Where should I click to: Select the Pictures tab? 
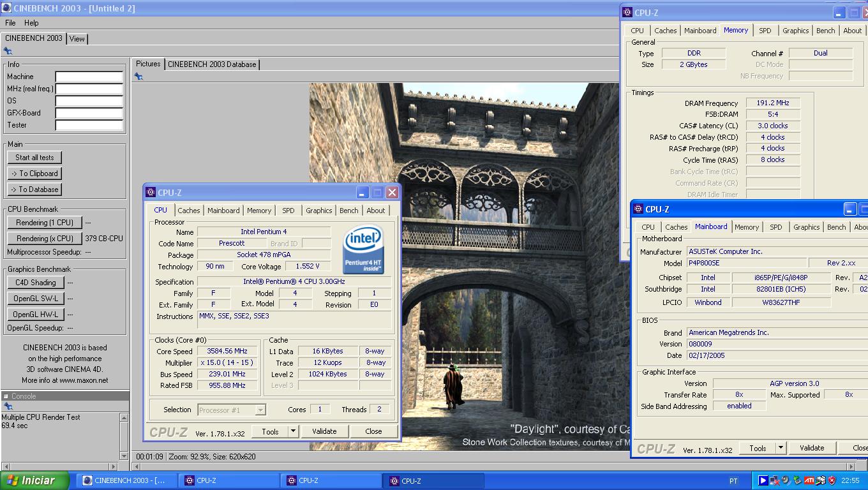click(x=148, y=64)
